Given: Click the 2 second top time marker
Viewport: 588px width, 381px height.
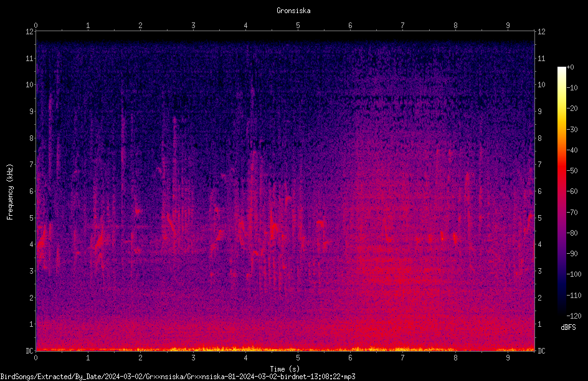Looking at the screenshot, I should tap(140, 25).
